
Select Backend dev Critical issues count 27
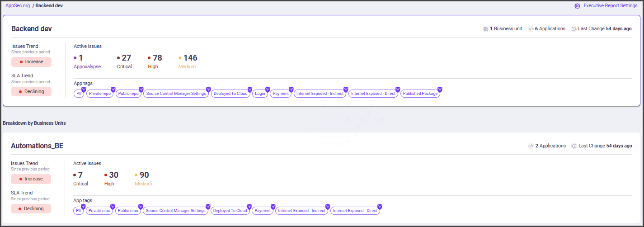tap(126, 58)
